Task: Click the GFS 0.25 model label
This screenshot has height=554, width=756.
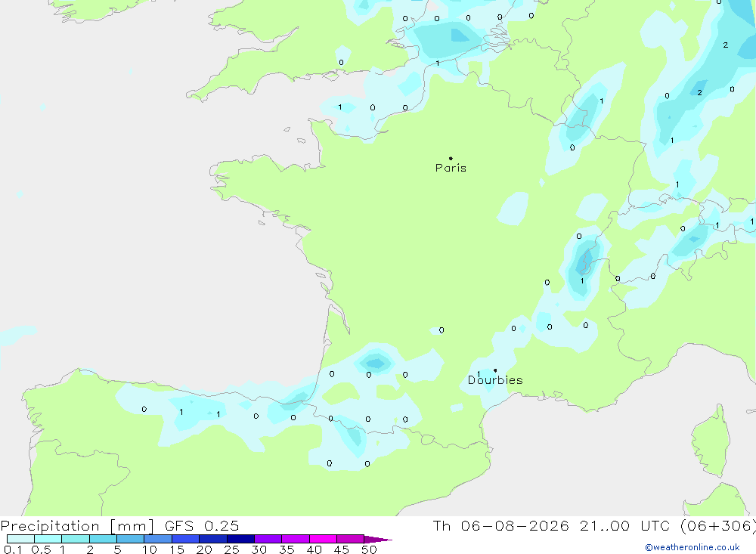Action: pyautogui.click(x=202, y=525)
